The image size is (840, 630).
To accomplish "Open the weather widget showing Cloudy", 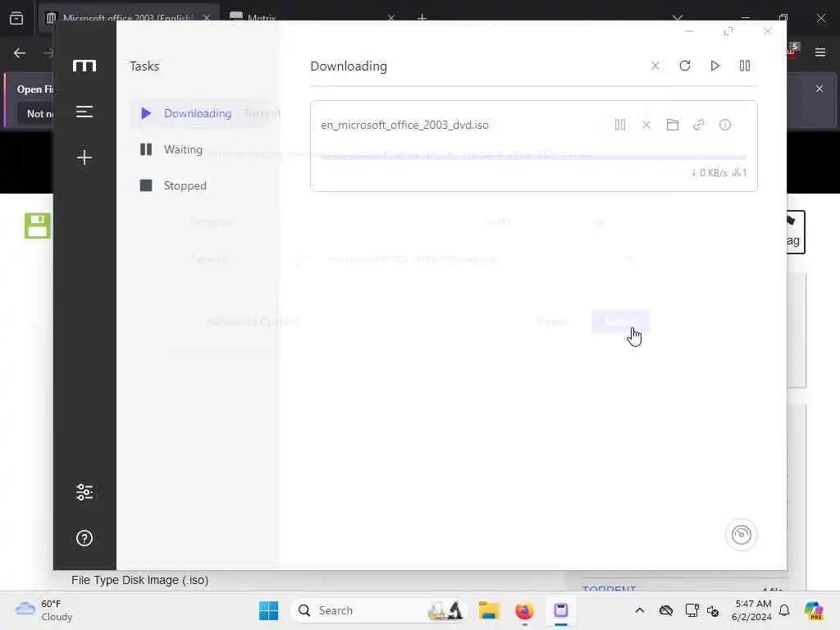I will coord(44,610).
